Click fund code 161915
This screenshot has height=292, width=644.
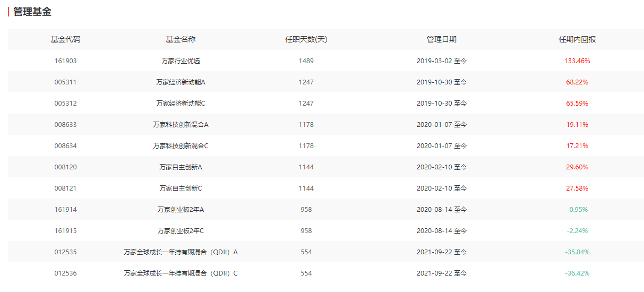click(x=66, y=231)
